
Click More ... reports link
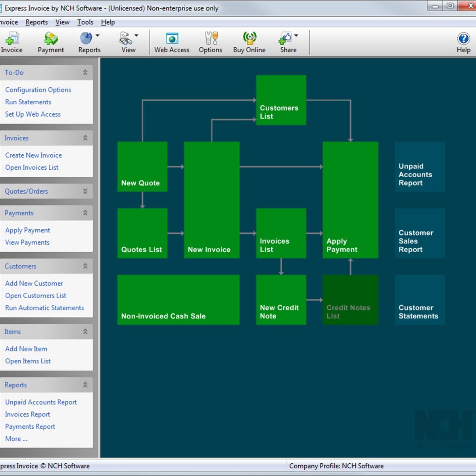pyautogui.click(x=16, y=439)
